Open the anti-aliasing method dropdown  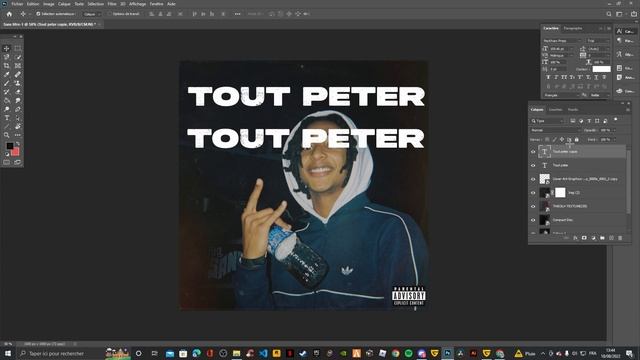600,95
